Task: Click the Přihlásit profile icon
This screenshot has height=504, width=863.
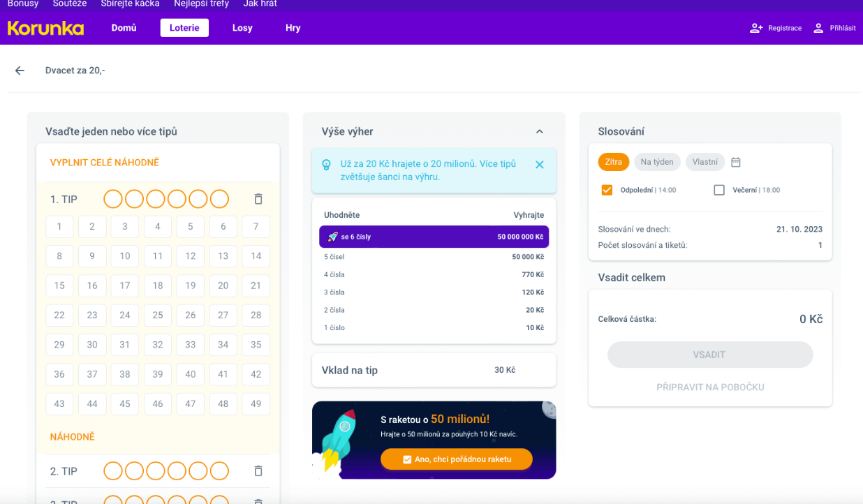Action: click(818, 28)
